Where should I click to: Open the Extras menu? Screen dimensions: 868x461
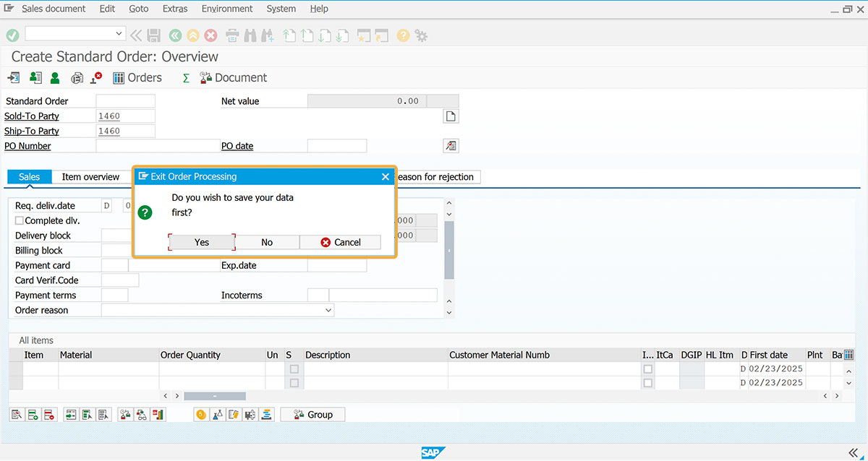pos(175,9)
